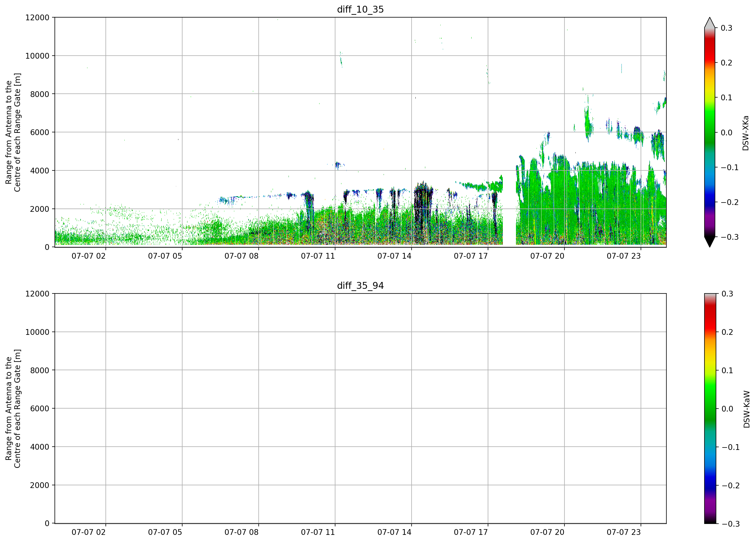Click the 07-07 17 x-tick under diff_35_94
The width and height of the screenshot is (756, 542).
tap(471, 532)
